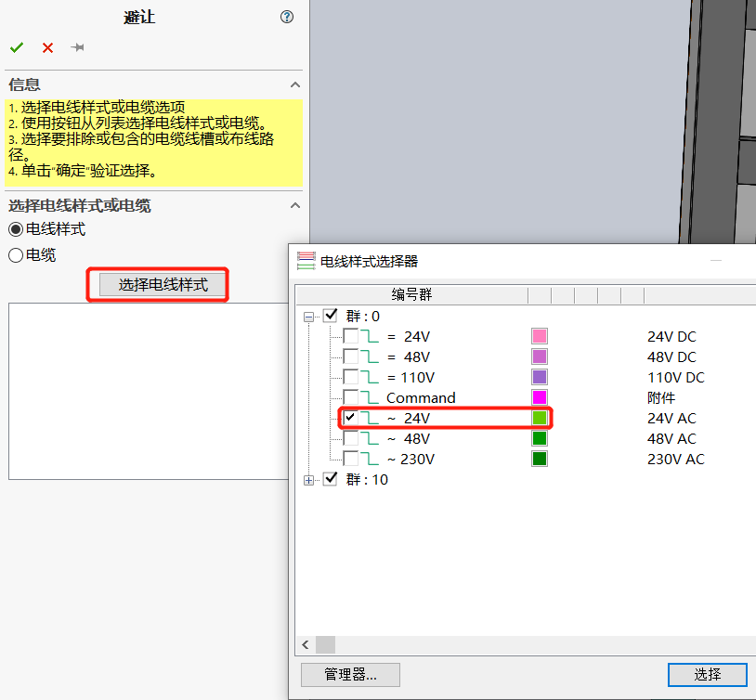Click the 选择电线样式 button
756x700 pixels.
pyautogui.click(x=163, y=284)
